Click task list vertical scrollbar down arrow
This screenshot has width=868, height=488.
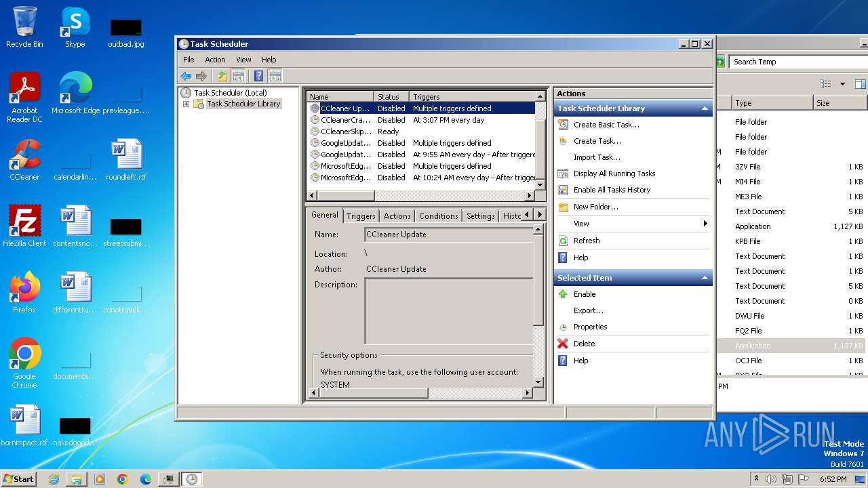click(540, 184)
